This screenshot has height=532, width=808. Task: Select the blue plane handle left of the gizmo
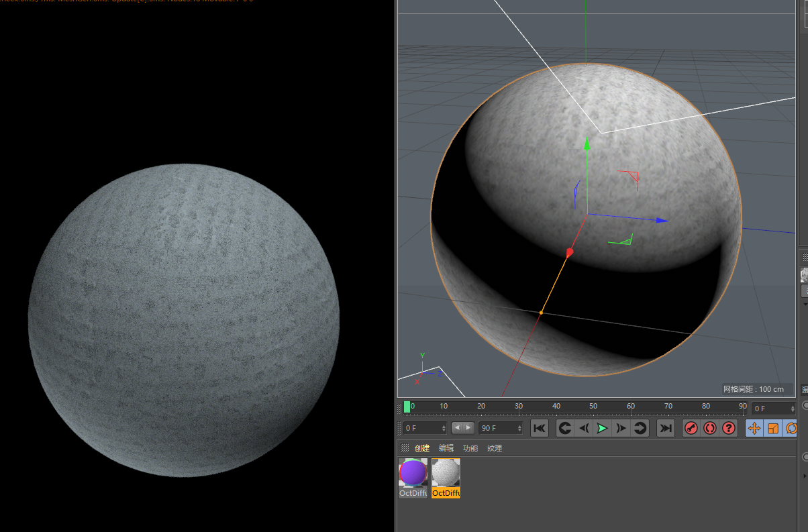coord(576,194)
